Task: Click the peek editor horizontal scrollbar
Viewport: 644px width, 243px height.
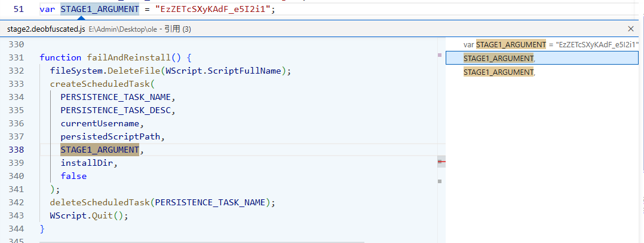Action: coord(201,242)
